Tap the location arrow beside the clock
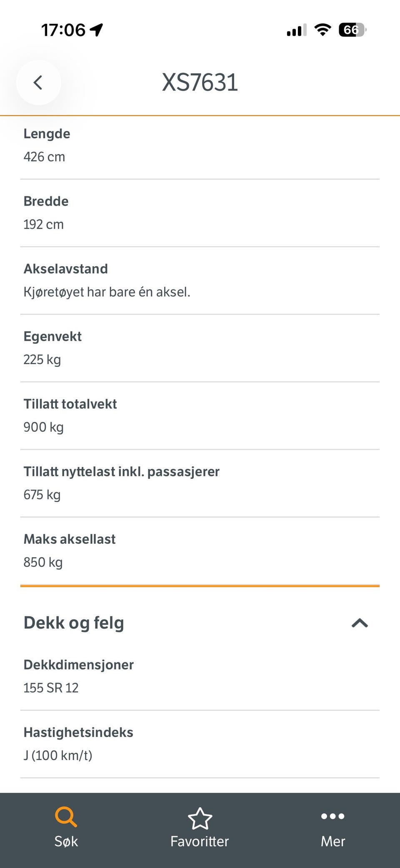Viewport: 400px width, 868px height. click(x=97, y=30)
